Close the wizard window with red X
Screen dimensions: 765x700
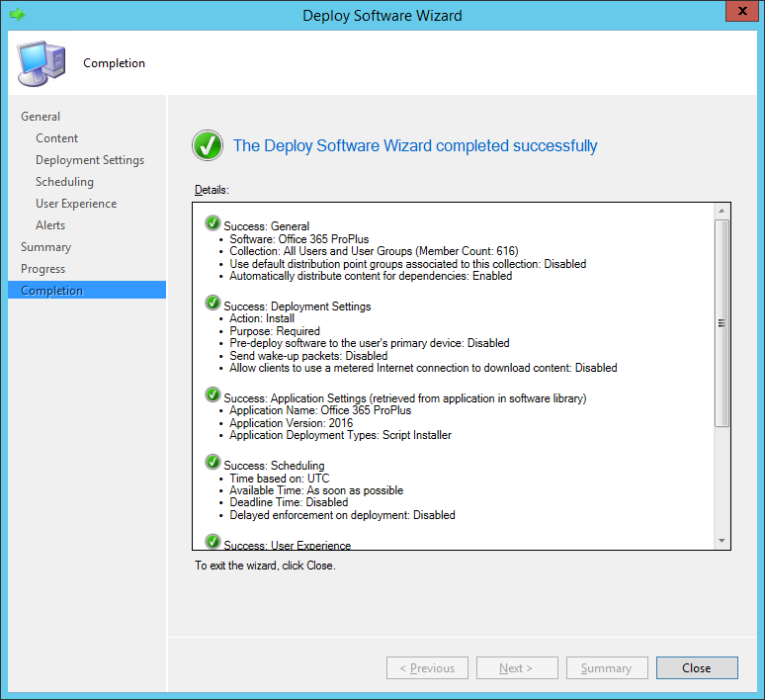[x=742, y=11]
